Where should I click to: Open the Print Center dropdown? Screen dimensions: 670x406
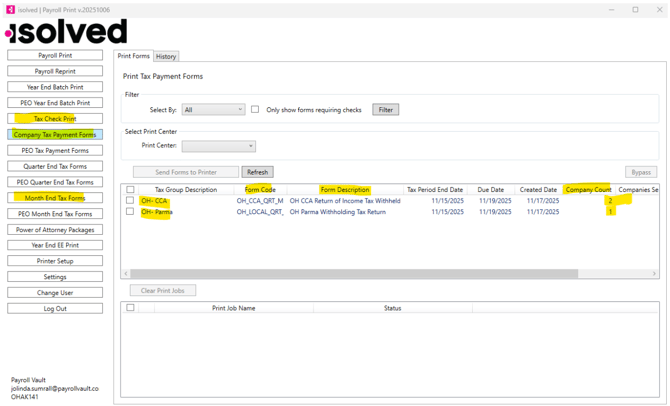(x=219, y=146)
